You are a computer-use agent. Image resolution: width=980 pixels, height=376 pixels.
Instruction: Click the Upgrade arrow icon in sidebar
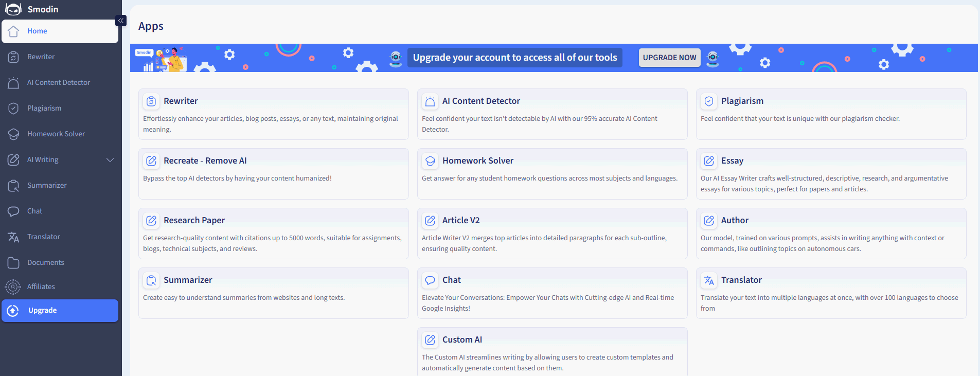13,311
